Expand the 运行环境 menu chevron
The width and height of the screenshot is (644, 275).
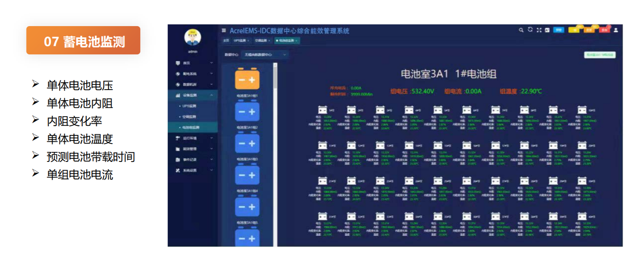(x=212, y=138)
